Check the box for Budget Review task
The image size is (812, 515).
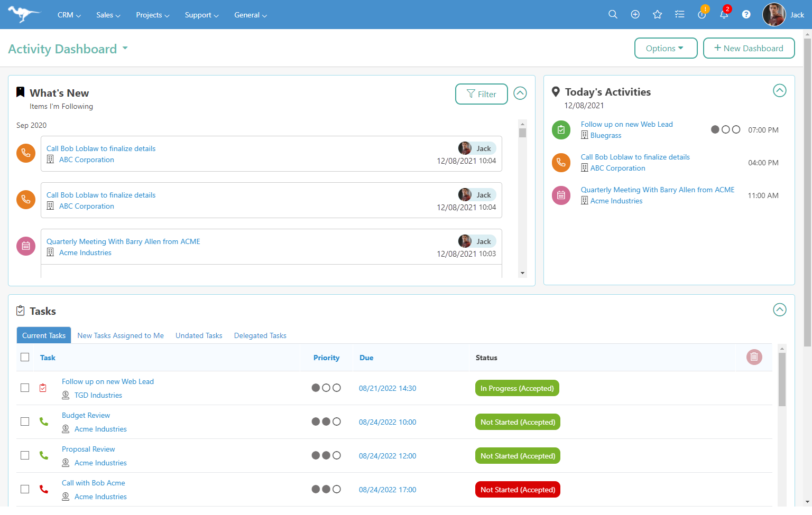pos(25,422)
